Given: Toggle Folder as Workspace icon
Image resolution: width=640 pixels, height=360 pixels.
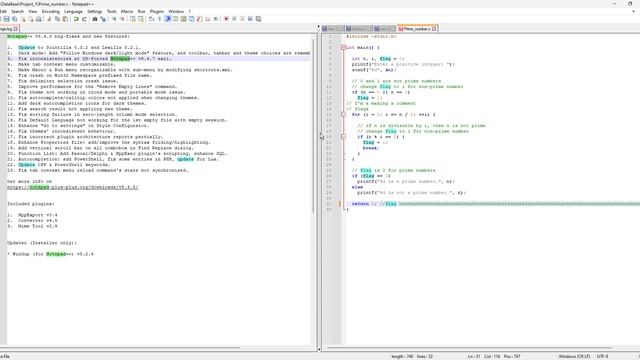Looking at the screenshot, I should 207,19.
